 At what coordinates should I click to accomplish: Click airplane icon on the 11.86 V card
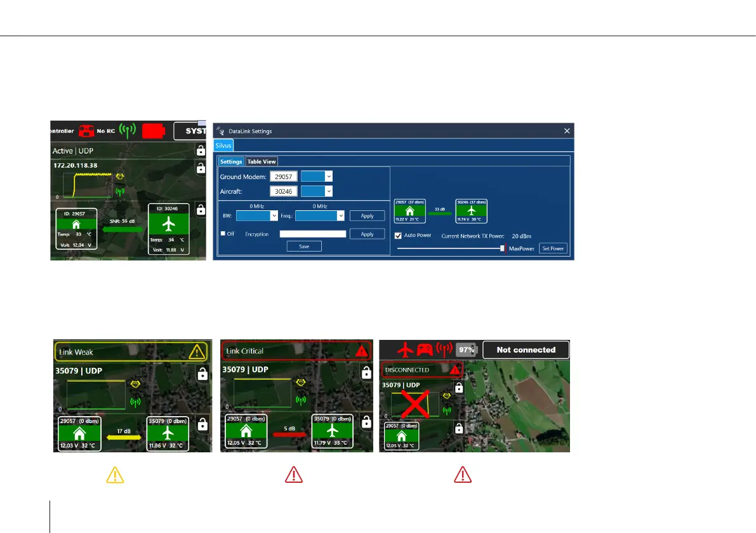168,433
